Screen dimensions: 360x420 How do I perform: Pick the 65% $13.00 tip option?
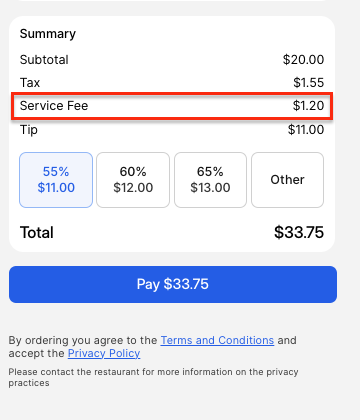click(x=210, y=180)
